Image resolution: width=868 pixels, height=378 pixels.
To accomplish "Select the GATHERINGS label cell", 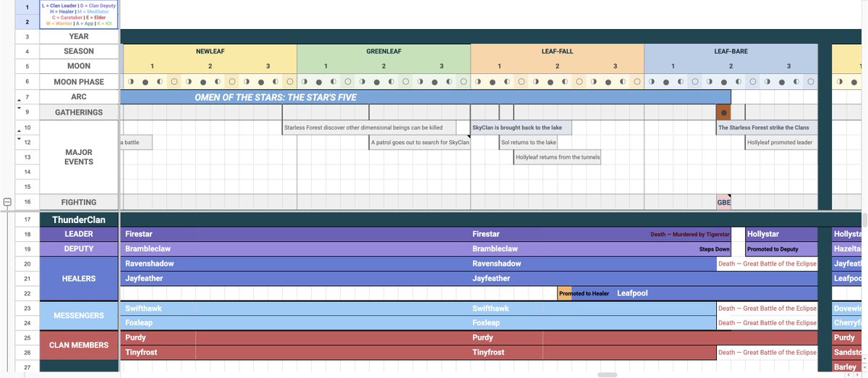I will pyautogui.click(x=79, y=112).
